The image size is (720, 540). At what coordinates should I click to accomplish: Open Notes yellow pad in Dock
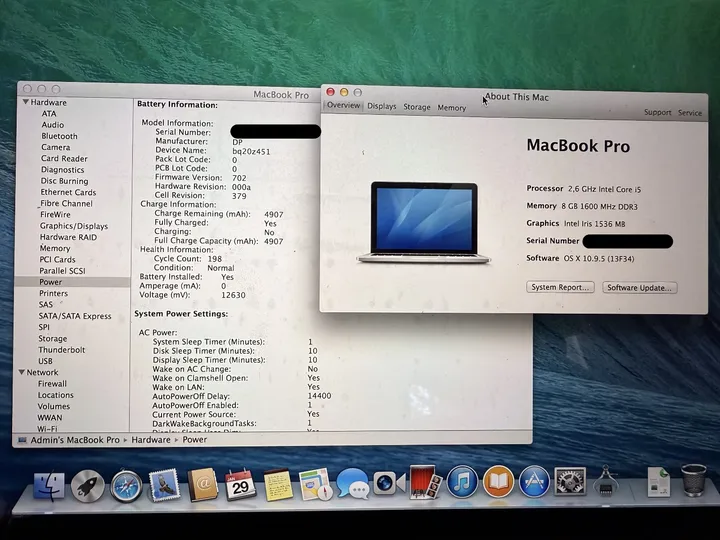click(x=278, y=484)
